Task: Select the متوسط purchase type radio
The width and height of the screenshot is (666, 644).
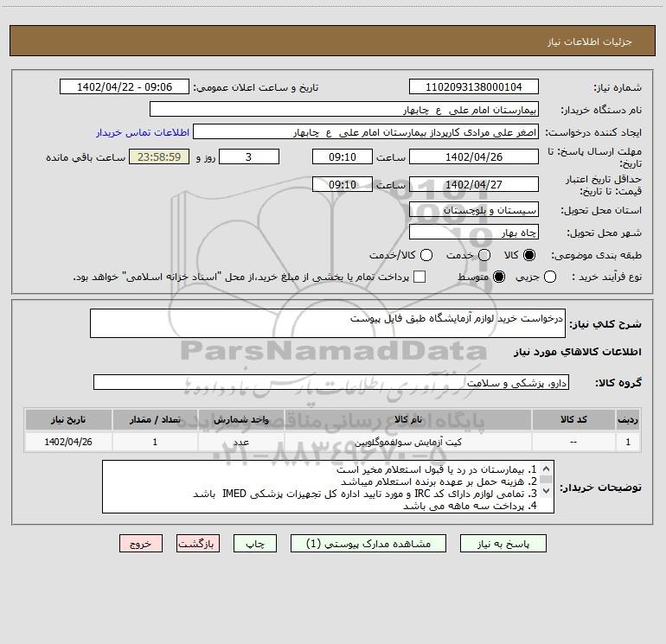Action: 499,277
